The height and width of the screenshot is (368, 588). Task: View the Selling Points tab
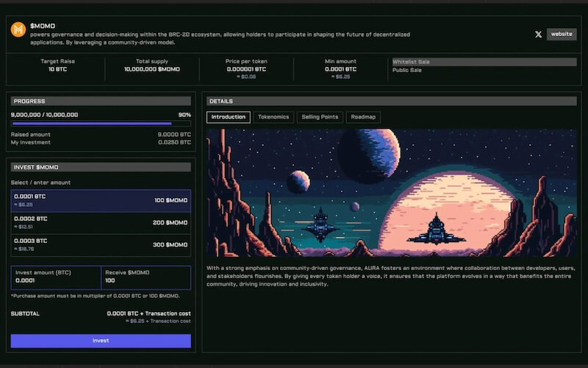320,117
